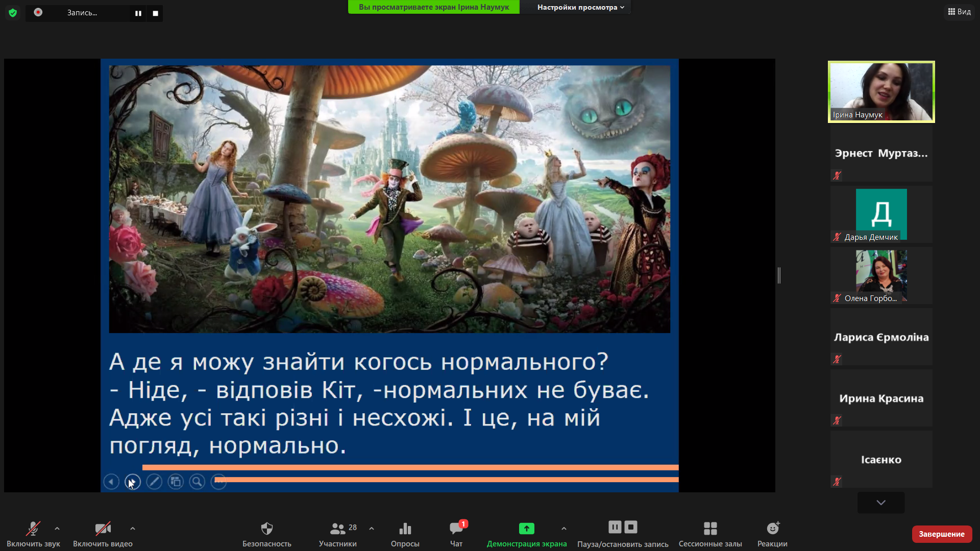Image resolution: width=980 pixels, height=551 pixels.
Task: Open the Polls icon
Action: [405, 529]
